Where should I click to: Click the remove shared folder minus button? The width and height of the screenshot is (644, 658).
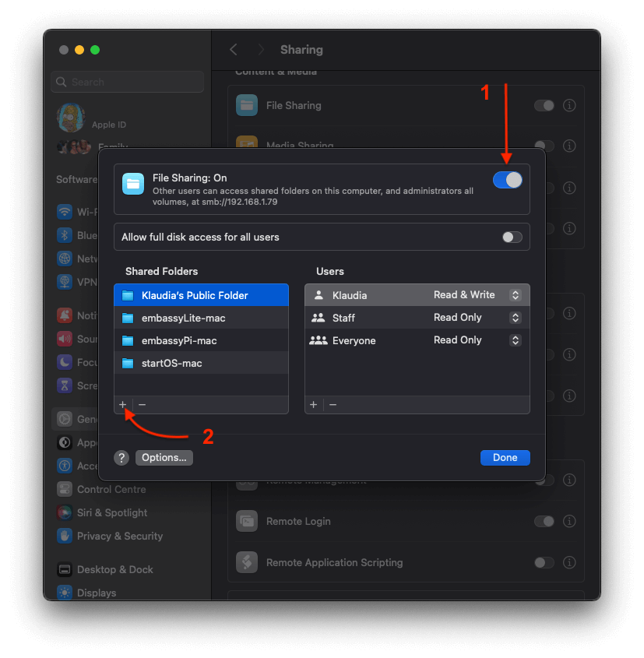(142, 404)
